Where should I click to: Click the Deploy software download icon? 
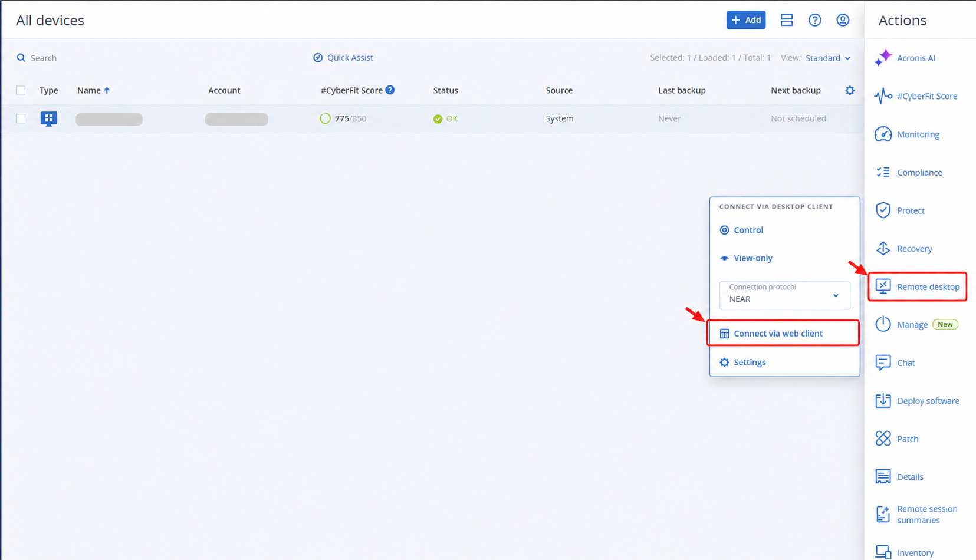[x=883, y=401]
